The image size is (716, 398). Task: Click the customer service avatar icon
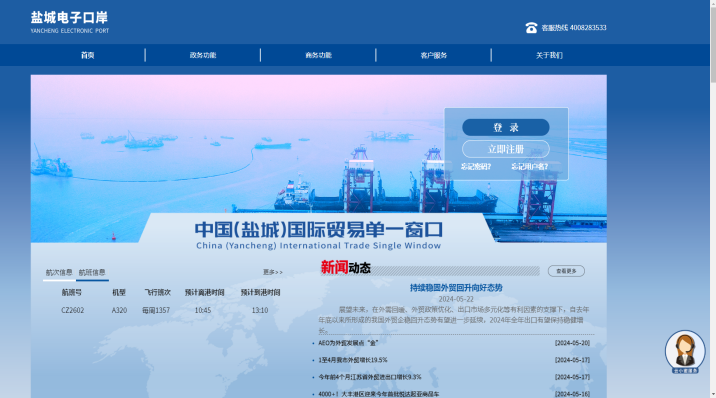point(685,352)
